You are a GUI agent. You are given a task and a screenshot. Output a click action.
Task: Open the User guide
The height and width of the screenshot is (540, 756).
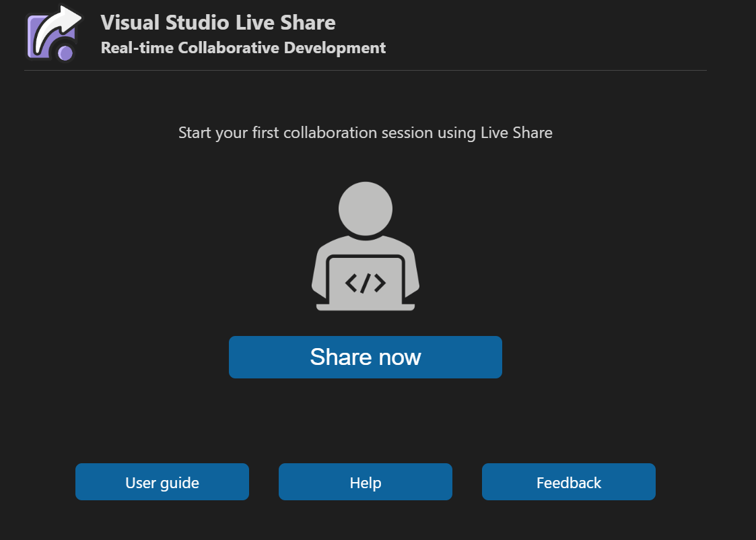[x=162, y=481]
